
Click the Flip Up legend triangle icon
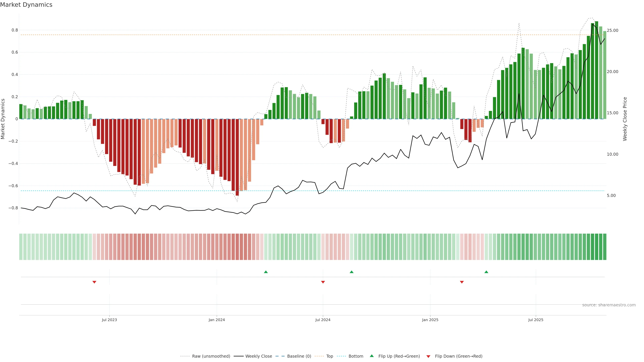372,356
